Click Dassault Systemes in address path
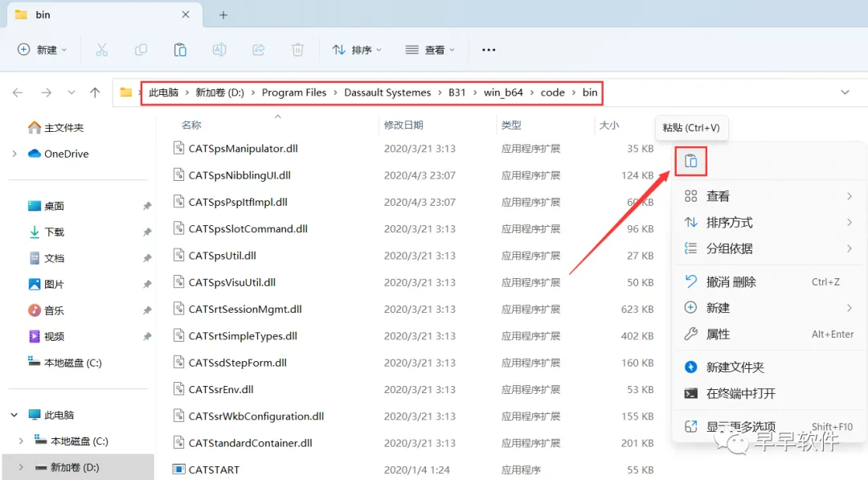Viewport: 868px width, 480px height. point(387,92)
